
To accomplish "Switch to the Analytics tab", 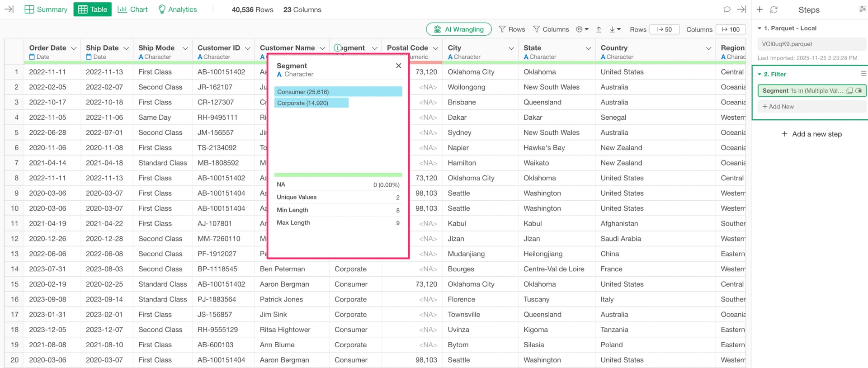I will pos(177,9).
